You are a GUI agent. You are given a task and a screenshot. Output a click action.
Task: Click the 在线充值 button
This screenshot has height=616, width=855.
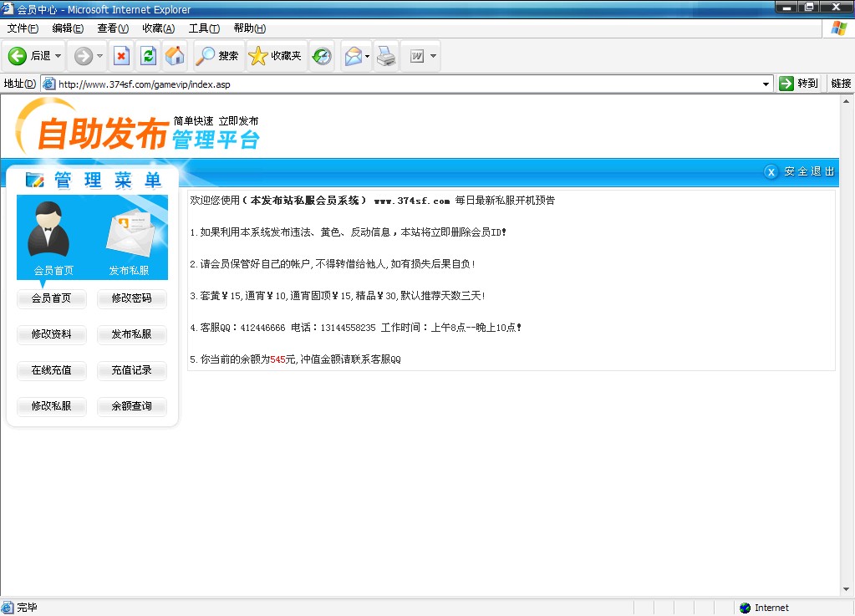[x=52, y=370]
